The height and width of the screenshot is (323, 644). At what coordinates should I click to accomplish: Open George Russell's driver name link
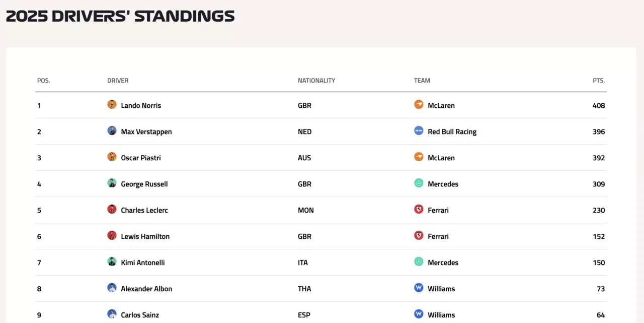(x=144, y=184)
